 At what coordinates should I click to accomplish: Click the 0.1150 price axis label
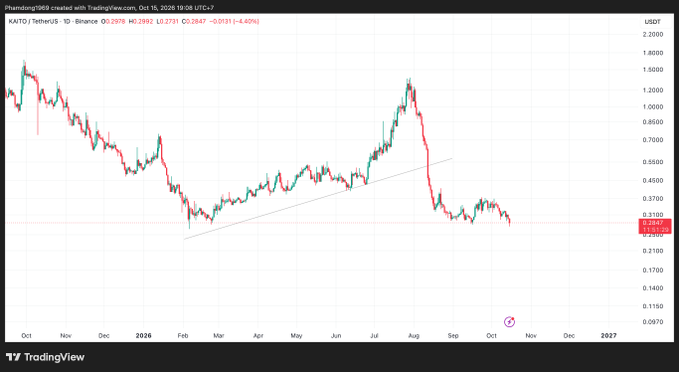[653, 306]
